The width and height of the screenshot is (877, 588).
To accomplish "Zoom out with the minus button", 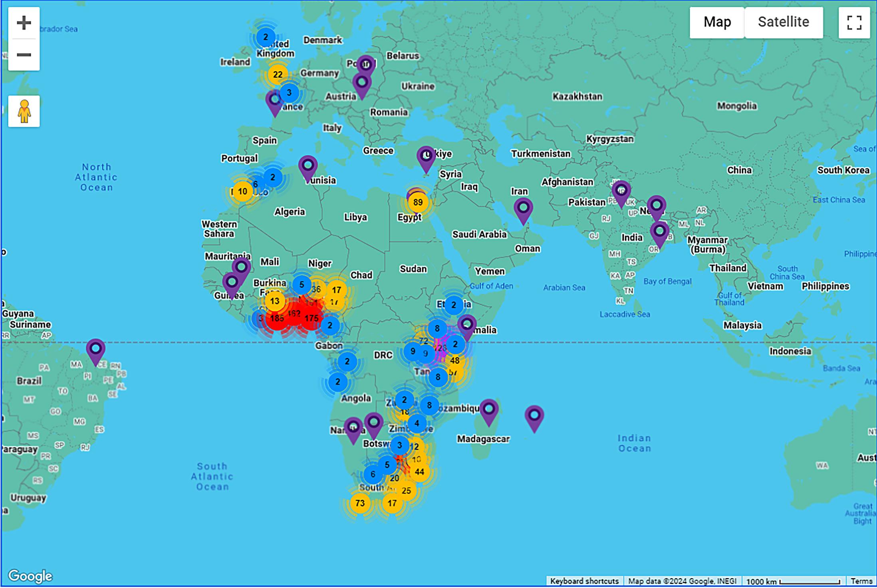I will (24, 55).
